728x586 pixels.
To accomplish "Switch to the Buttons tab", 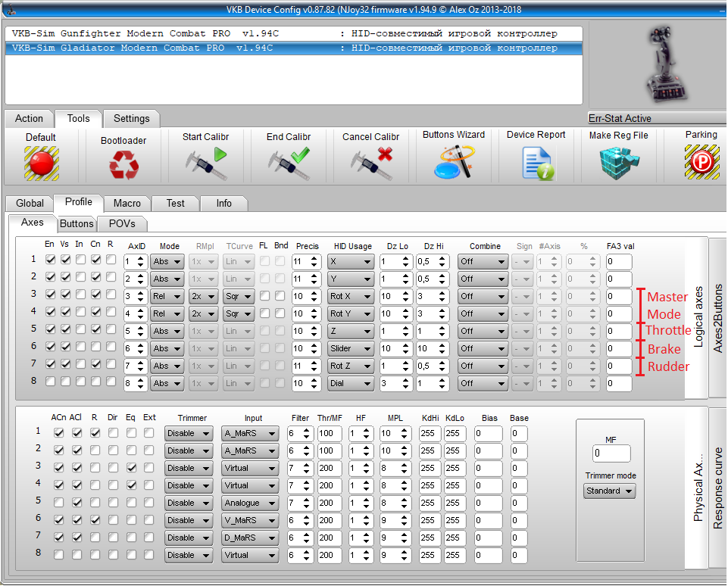I will pos(77,223).
